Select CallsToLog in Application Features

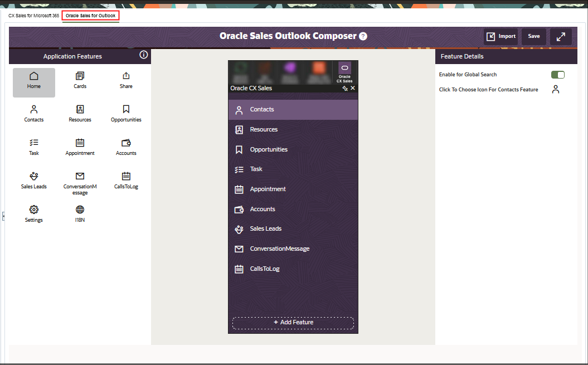click(126, 181)
